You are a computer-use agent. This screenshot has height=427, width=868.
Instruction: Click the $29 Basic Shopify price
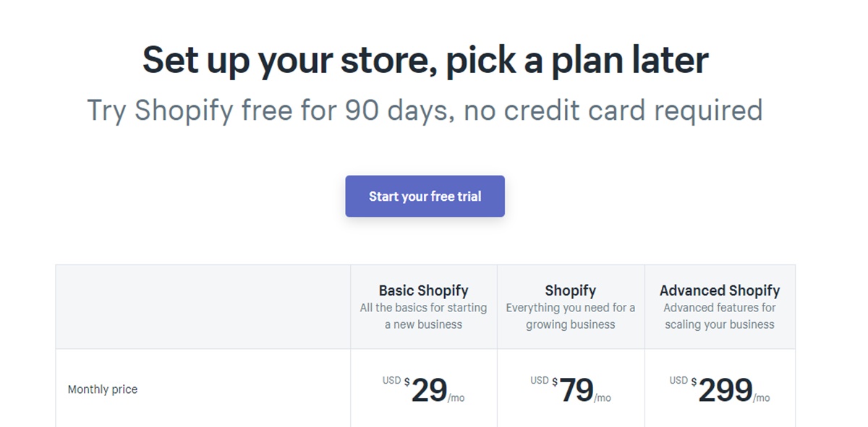429,391
